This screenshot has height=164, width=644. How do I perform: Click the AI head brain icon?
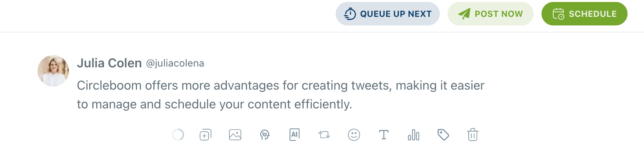point(265,135)
